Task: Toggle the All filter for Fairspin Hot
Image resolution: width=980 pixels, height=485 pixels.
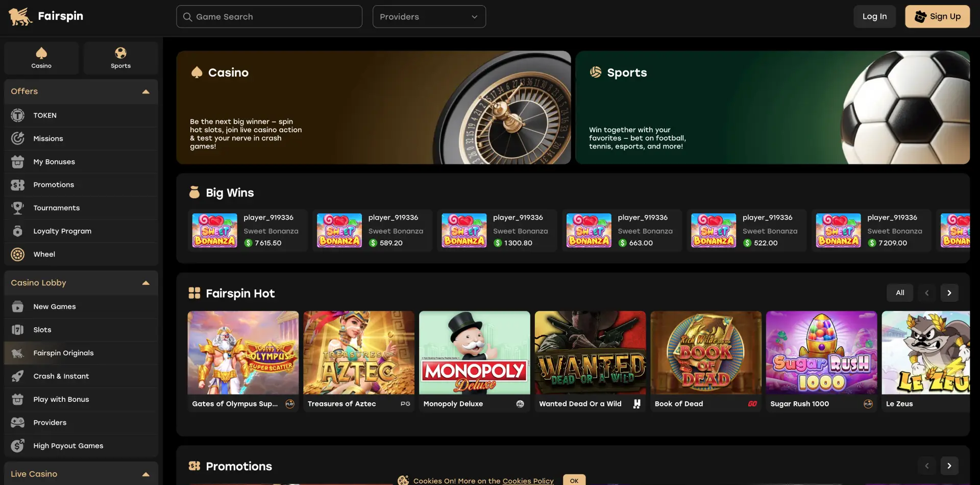Action: 899,293
